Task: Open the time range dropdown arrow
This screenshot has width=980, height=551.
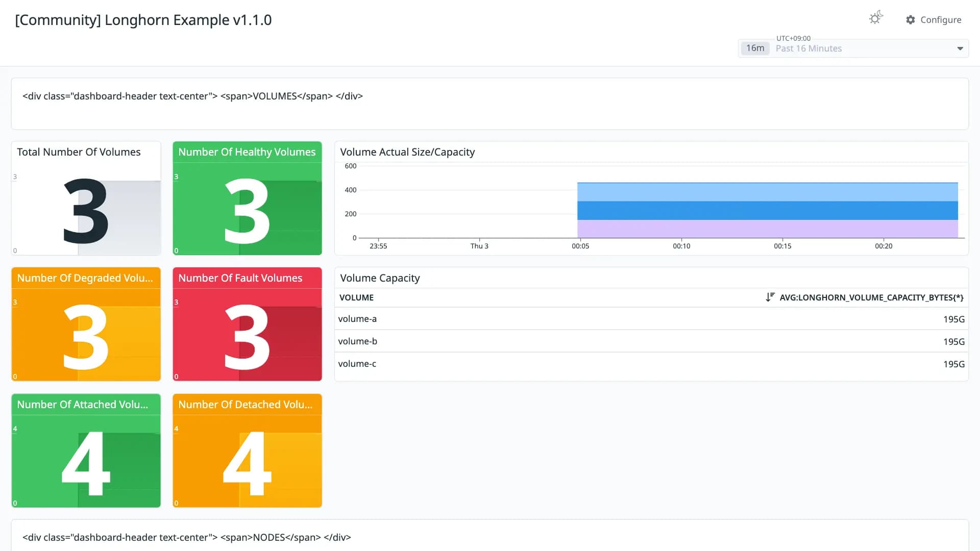Action: [x=960, y=48]
